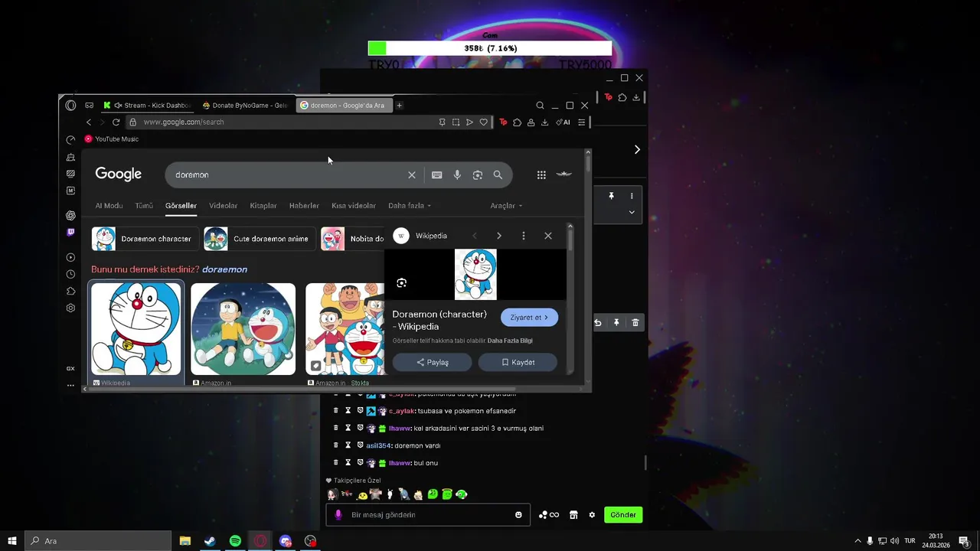Open the red Tp extension icon
The width and height of the screenshot is (980, 551).
coord(503,122)
